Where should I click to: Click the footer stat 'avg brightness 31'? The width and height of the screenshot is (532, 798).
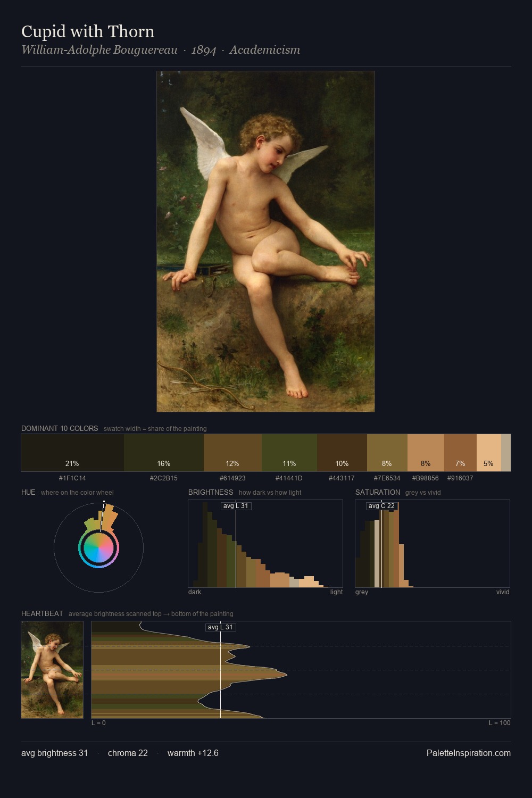(54, 753)
